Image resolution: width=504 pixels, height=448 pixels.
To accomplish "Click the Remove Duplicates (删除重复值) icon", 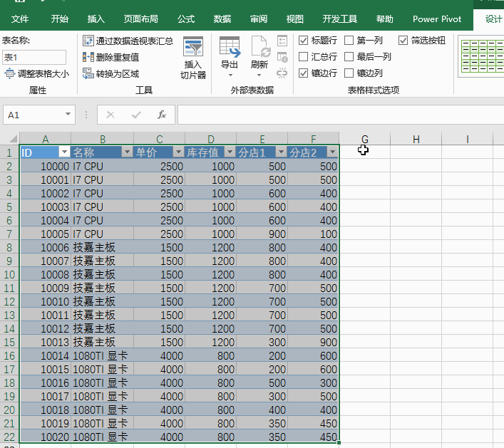I will click(88, 57).
